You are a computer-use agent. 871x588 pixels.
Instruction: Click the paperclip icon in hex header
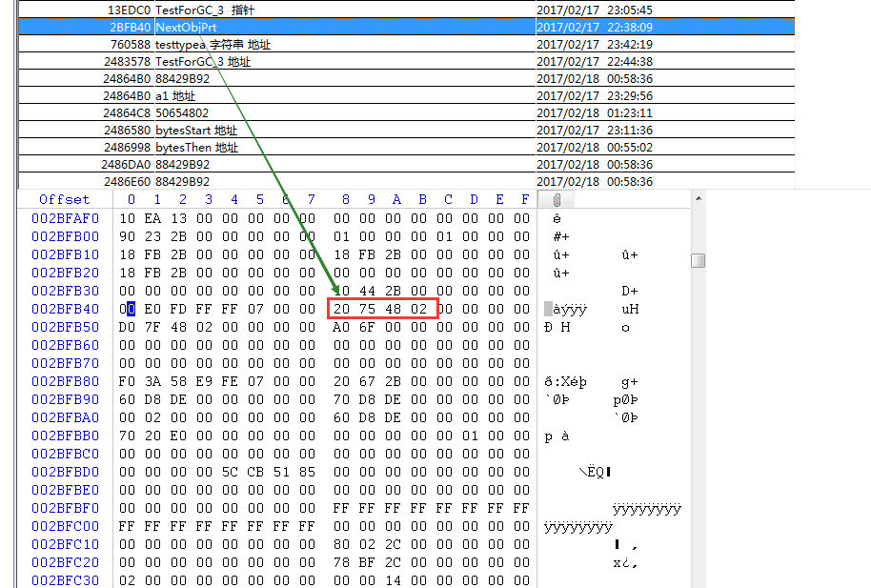[557, 199]
